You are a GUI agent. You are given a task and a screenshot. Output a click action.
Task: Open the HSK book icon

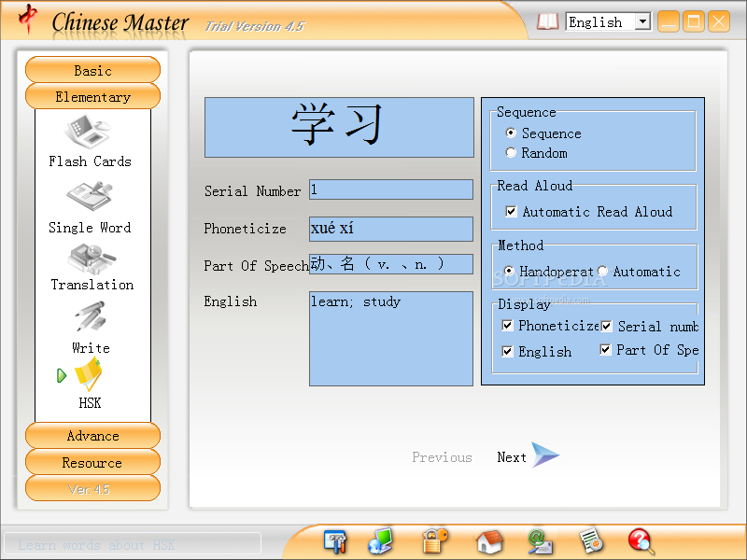pyautogui.click(x=88, y=374)
